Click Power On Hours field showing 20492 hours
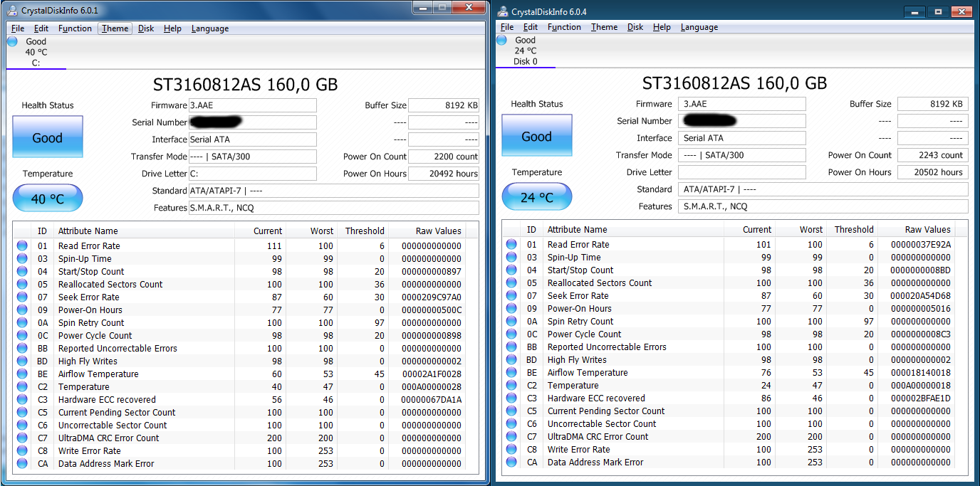 [444, 174]
